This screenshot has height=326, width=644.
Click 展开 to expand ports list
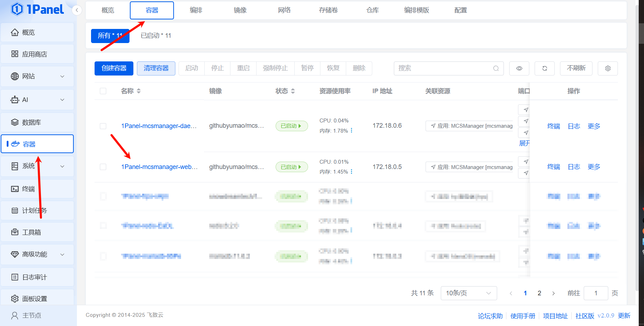(524, 143)
